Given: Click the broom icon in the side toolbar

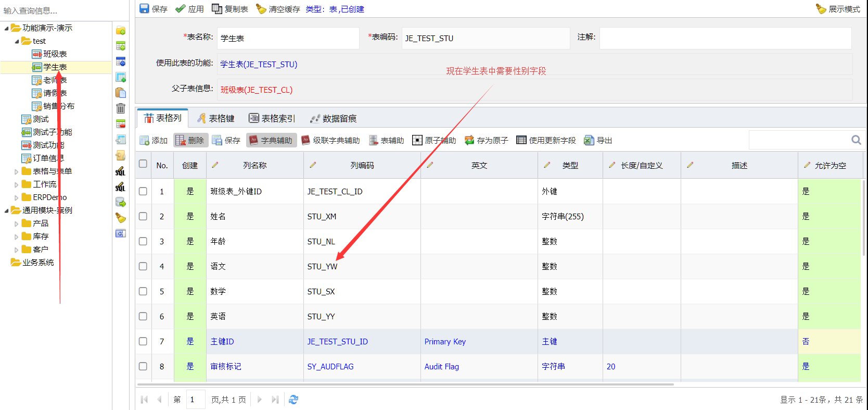Looking at the screenshot, I should tap(121, 218).
